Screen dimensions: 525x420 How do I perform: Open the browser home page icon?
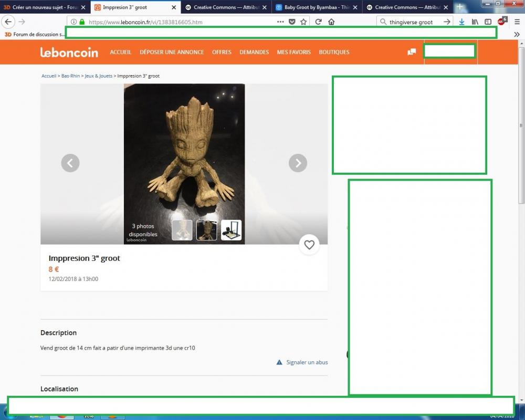[331, 22]
